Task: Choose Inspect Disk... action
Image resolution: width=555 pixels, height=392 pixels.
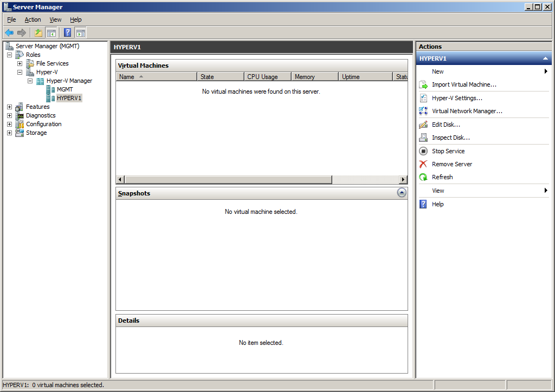Action: [x=450, y=138]
